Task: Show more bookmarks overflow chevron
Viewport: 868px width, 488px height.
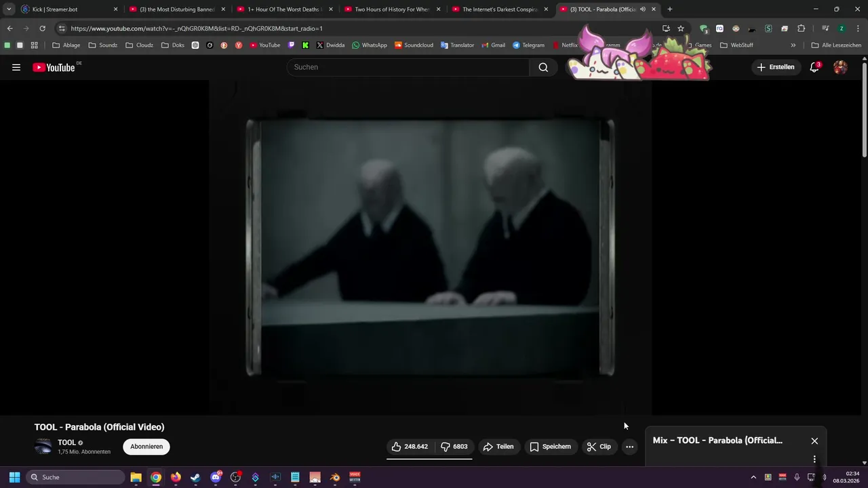Action: (x=793, y=45)
